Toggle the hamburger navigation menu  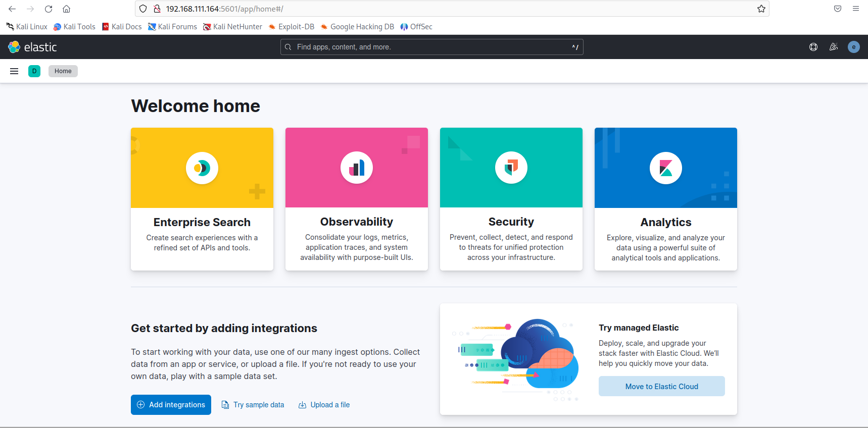[x=14, y=71]
